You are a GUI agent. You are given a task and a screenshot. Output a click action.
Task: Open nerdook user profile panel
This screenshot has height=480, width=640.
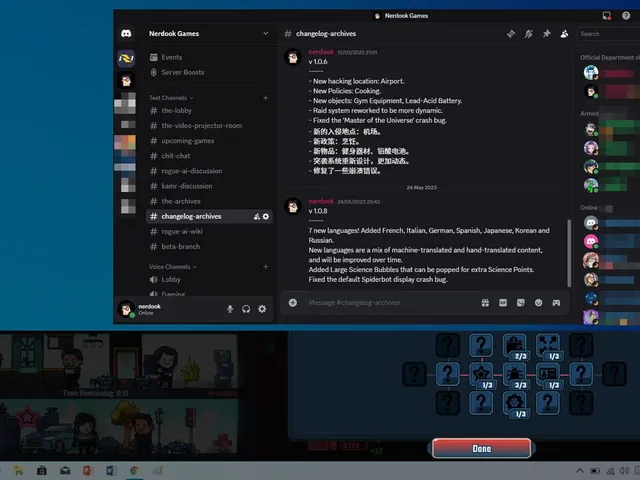click(x=141, y=309)
